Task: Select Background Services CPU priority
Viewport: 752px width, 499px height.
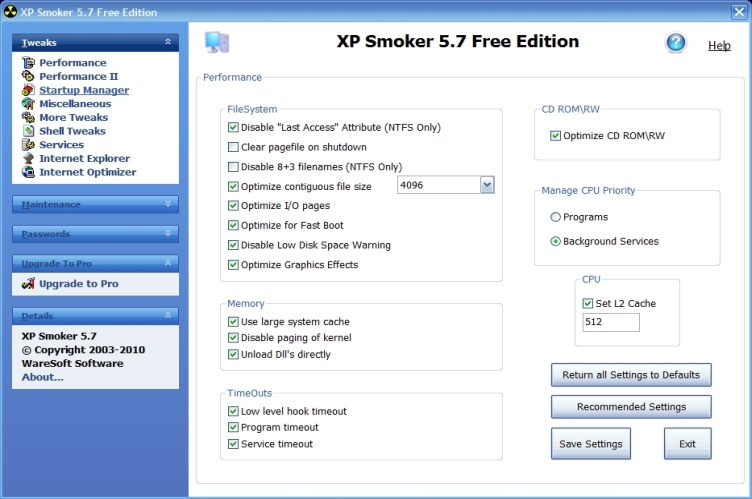Action: [555, 241]
